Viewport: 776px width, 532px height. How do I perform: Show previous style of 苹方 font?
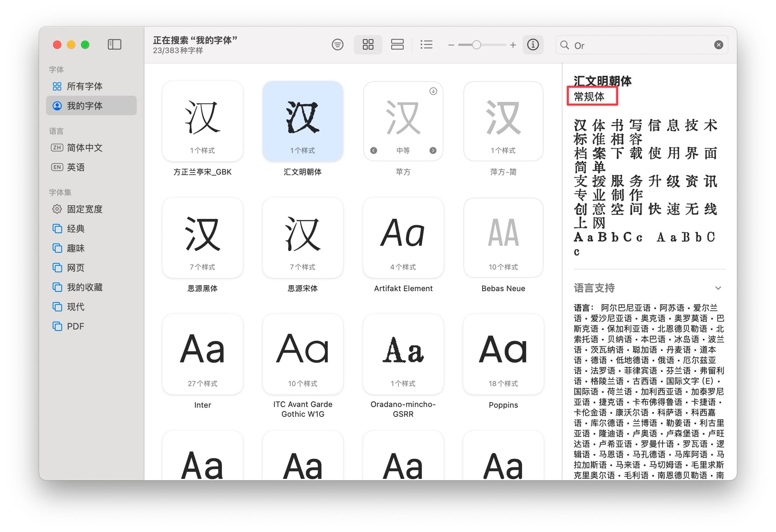[x=374, y=151]
